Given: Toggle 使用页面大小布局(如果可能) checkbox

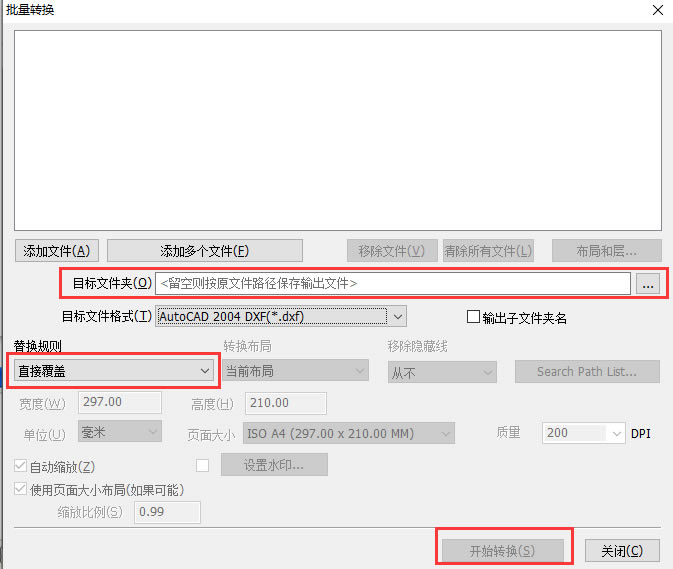Looking at the screenshot, I should tap(20, 489).
